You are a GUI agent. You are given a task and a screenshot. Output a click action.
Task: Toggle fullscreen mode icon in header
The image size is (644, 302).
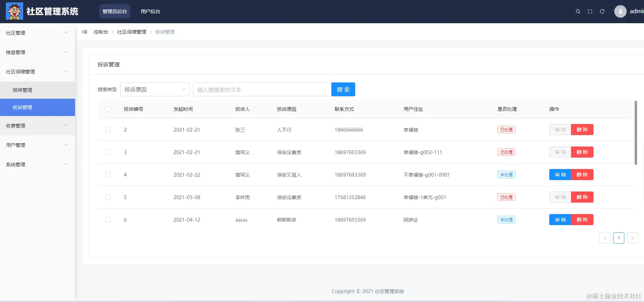[x=590, y=11]
